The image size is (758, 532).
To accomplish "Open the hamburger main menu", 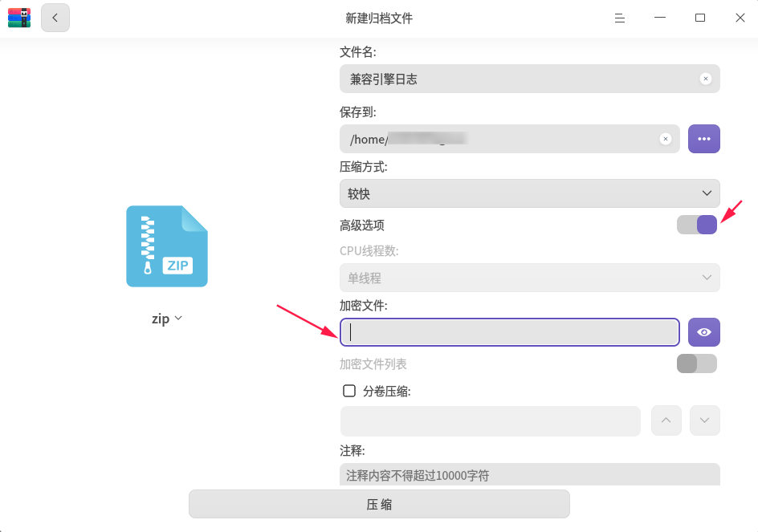I will 620,18.
